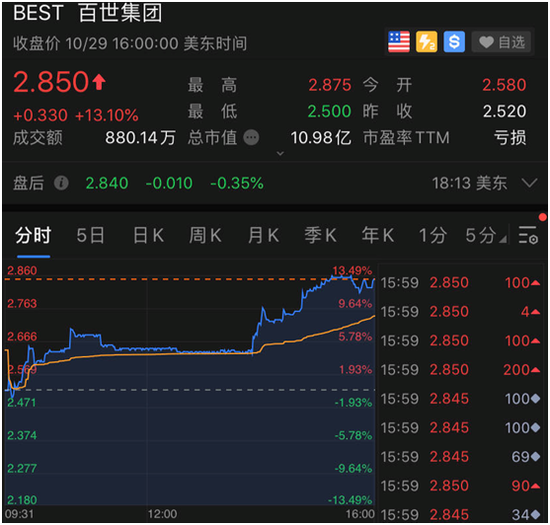Tap the BEST 百世集团 stock title
Screen dimensions: 550x525
pyautogui.click(x=88, y=13)
